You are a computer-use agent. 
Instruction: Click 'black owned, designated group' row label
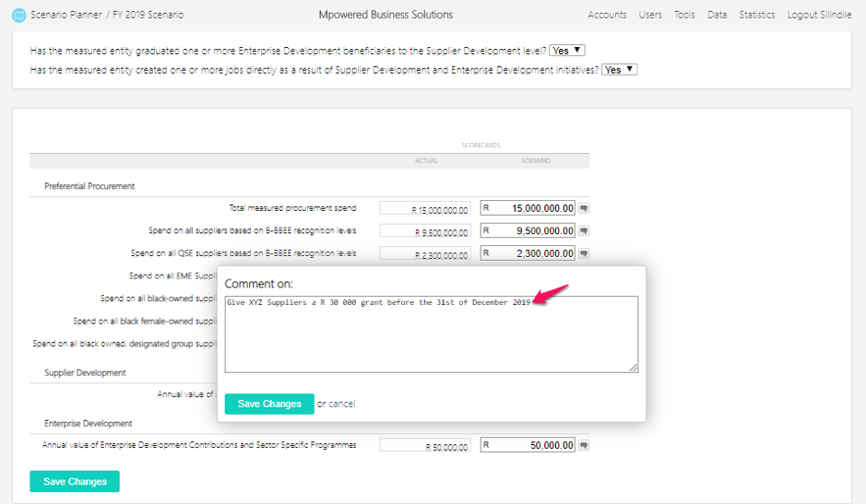click(x=125, y=344)
